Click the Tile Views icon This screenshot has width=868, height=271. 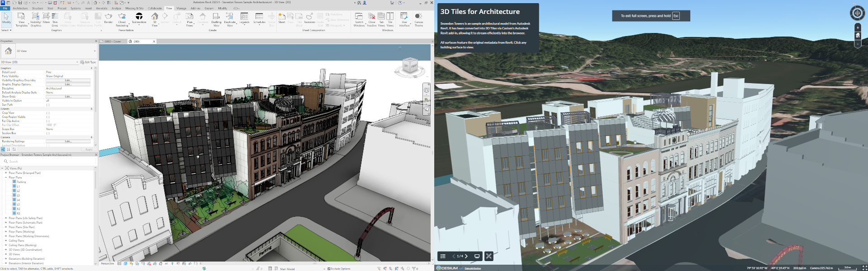390,17
